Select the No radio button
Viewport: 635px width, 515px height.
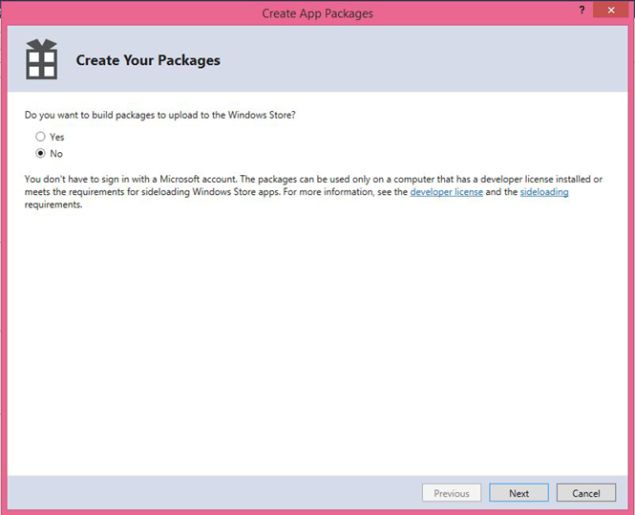tap(40, 153)
